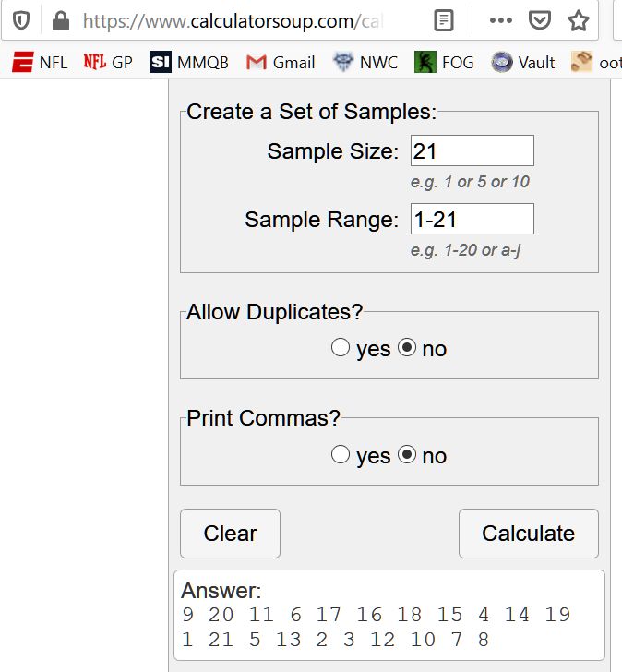Select no for Allow Duplicates
622x672 pixels.
(x=407, y=348)
